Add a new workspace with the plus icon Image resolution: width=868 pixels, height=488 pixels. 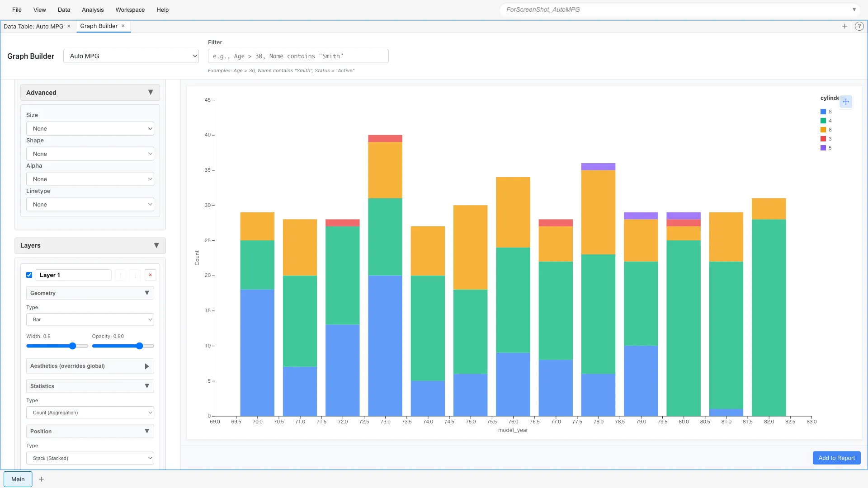(41, 479)
